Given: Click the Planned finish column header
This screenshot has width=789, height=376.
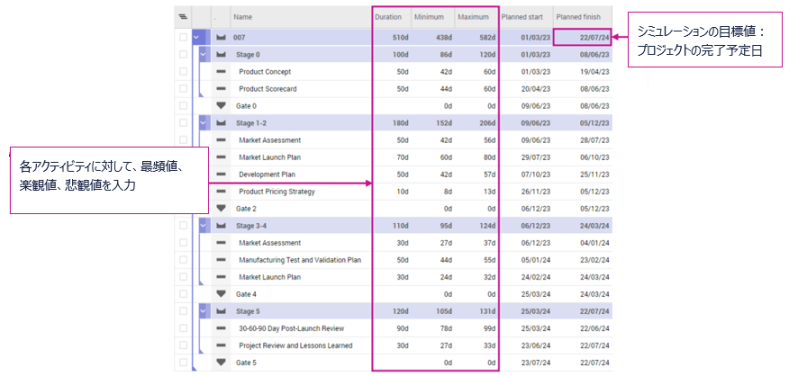Looking at the screenshot, I should (x=578, y=17).
